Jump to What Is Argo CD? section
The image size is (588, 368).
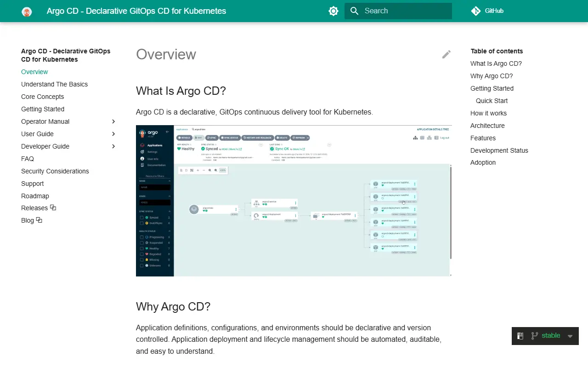tap(496, 63)
